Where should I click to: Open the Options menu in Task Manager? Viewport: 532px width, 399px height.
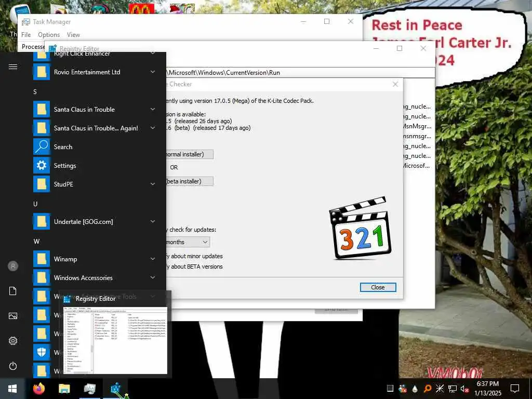point(49,35)
